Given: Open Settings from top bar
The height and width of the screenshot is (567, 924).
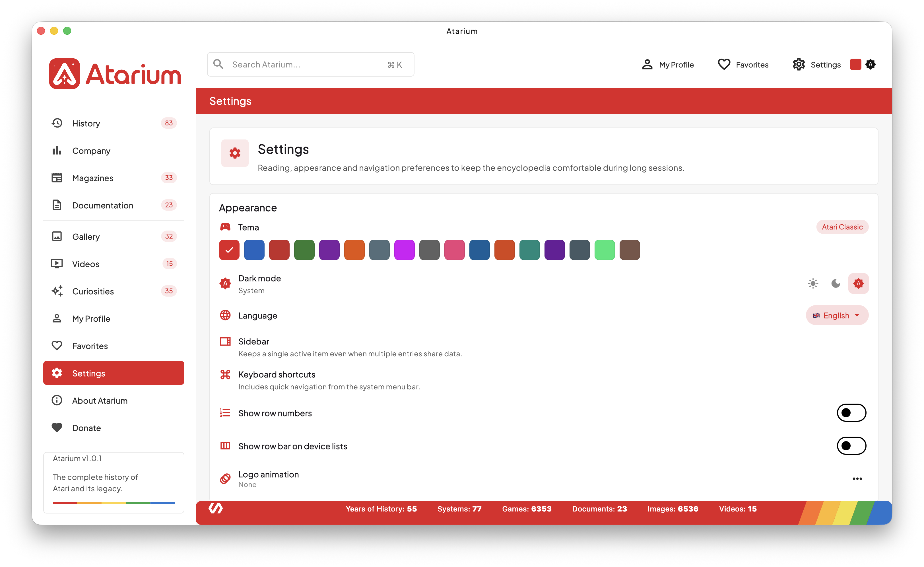Looking at the screenshot, I should click(817, 65).
